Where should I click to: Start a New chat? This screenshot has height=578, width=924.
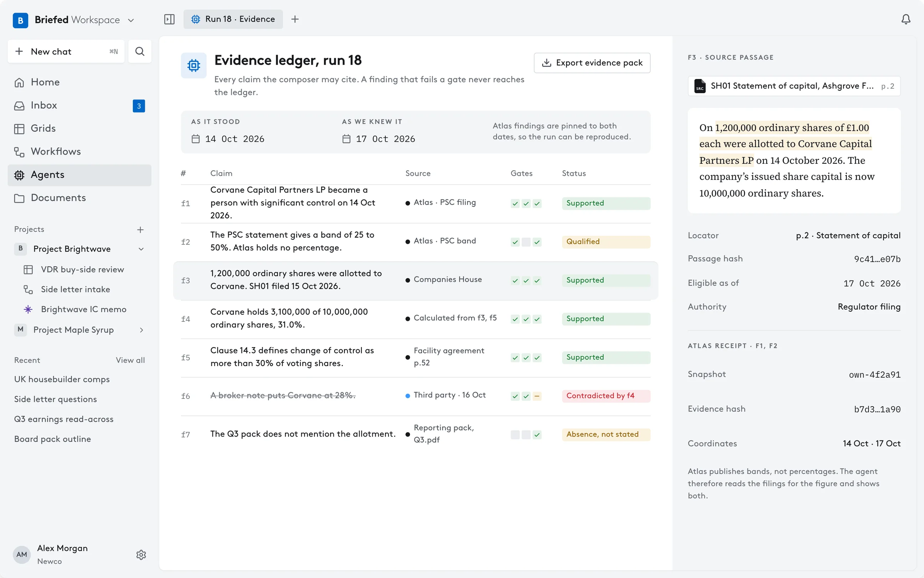(66, 51)
